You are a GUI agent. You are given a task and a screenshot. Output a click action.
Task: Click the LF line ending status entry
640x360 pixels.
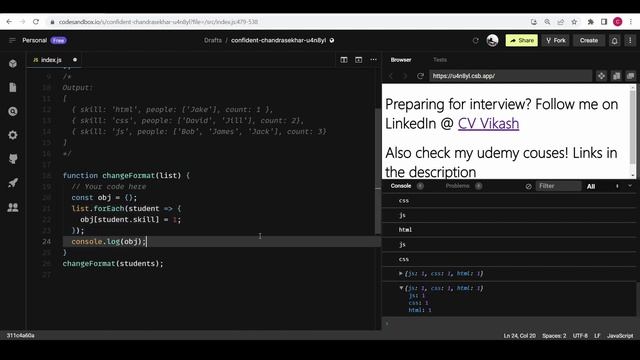pos(597,336)
